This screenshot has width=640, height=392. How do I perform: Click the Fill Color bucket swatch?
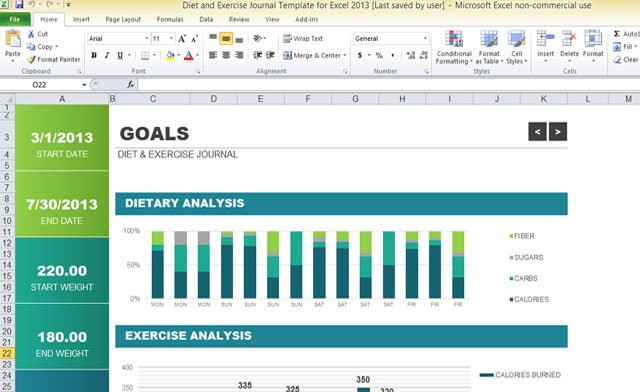(x=170, y=55)
